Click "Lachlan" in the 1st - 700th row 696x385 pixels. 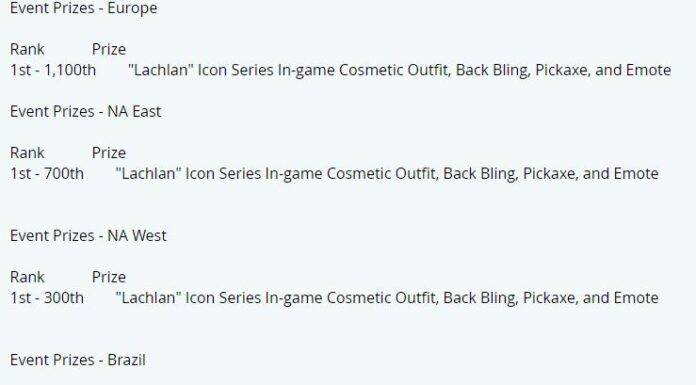tap(148, 174)
